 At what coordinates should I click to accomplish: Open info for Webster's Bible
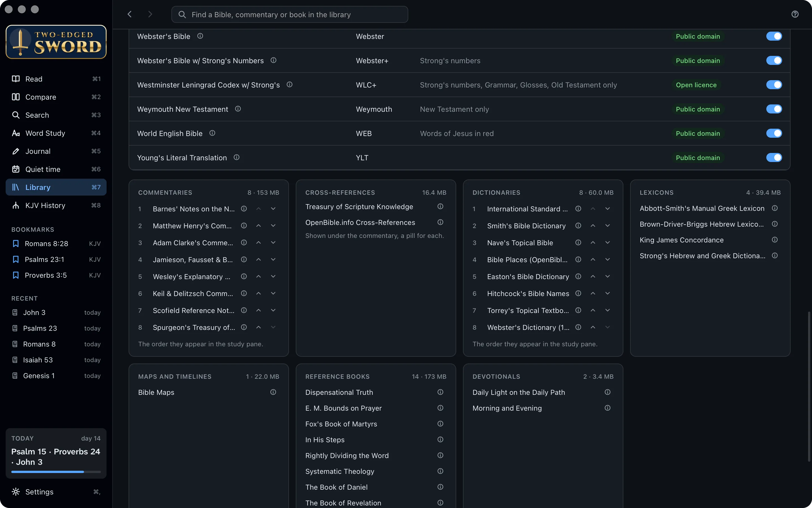[200, 36]
